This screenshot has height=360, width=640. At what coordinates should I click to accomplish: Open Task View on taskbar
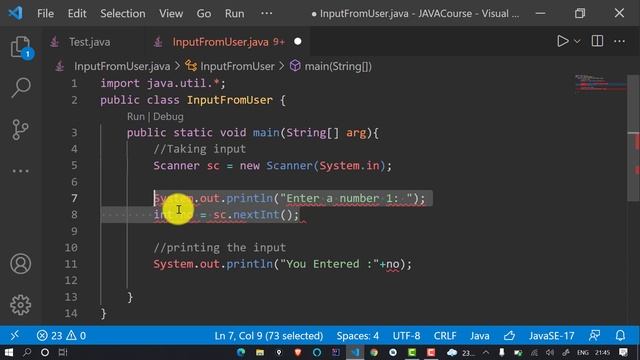(63, 352)
